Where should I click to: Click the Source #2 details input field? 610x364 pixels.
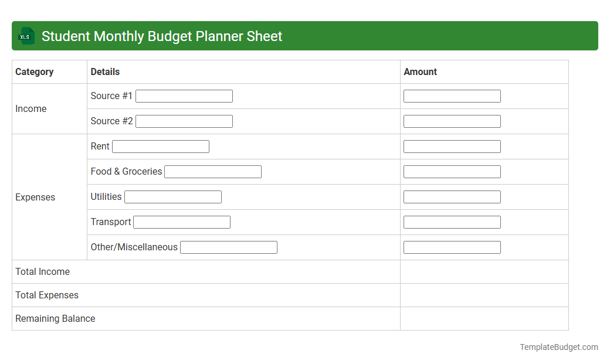tap(184, 121)
